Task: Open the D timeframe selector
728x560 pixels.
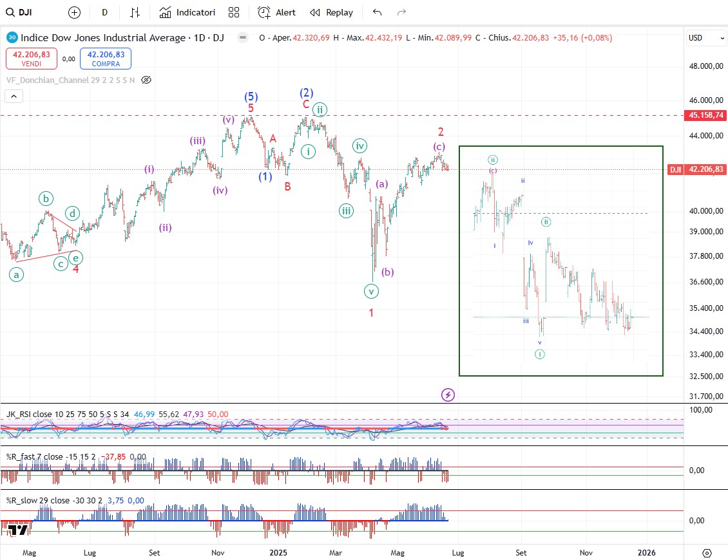Action: (x=105, y=12)
